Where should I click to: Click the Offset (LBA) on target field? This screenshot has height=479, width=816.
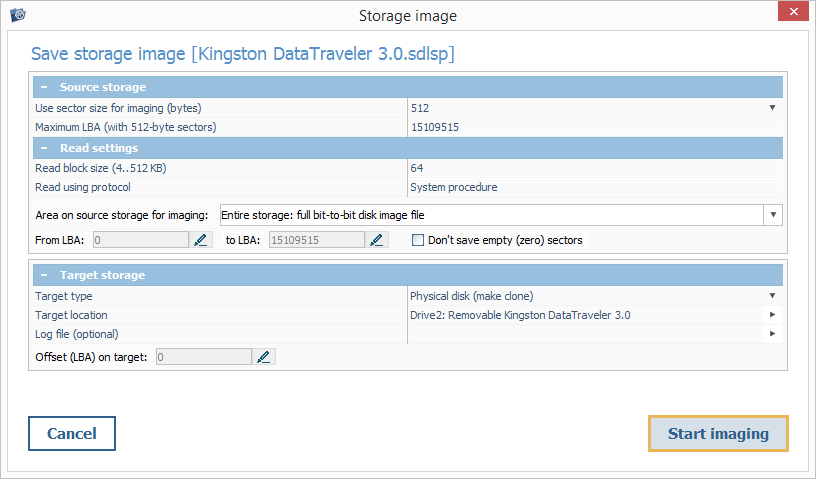pyautogui.click(x=203, y=357)
